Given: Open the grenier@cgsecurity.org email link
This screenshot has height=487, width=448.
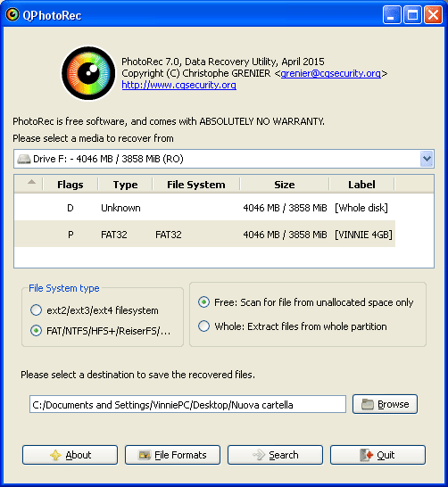Looking at the screenshot, I should click(x=330, y=74).
